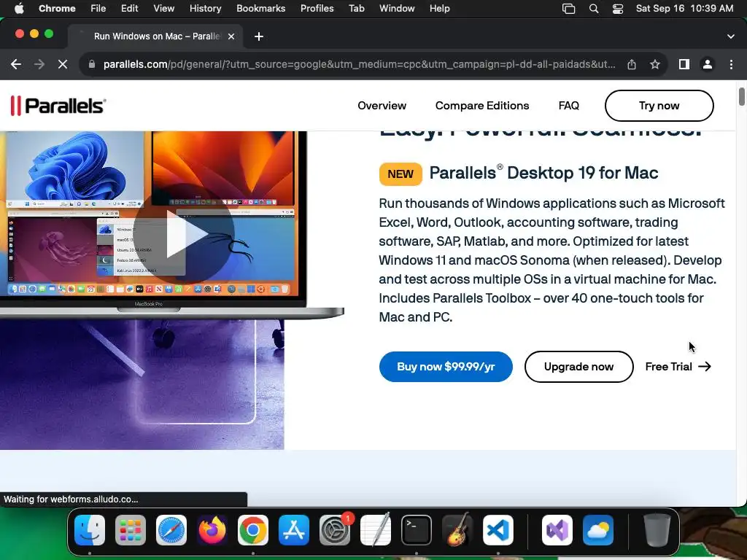Open the Window menu
747x560 pixels.
coord(397,9)
